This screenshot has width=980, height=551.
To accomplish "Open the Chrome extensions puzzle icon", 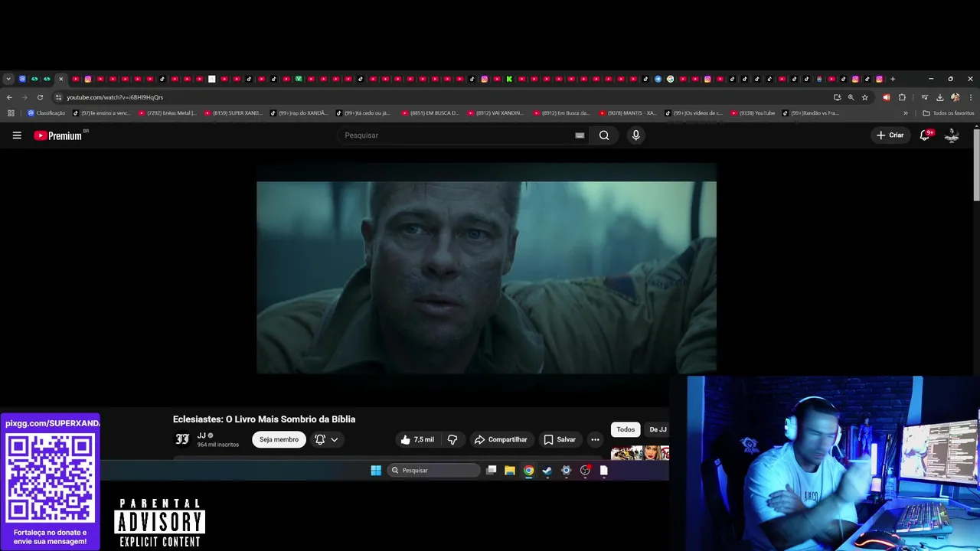I will pyautogui.click(x=902, y=97).
